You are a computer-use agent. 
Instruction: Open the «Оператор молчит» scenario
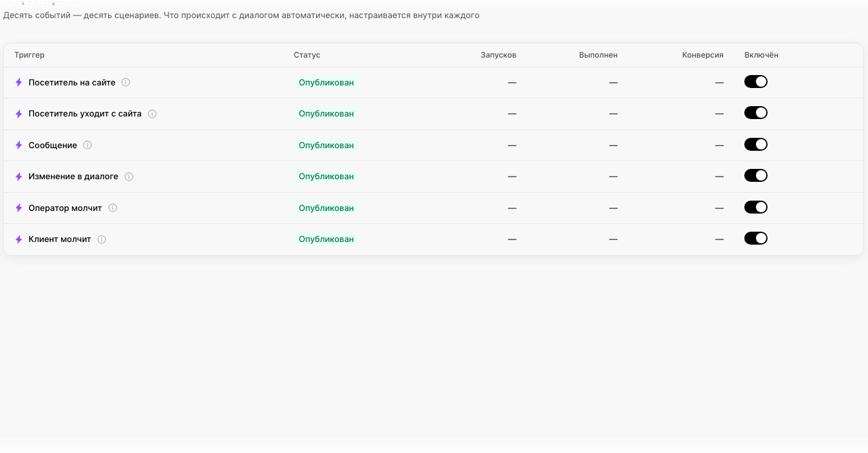(x=65, y=208)
